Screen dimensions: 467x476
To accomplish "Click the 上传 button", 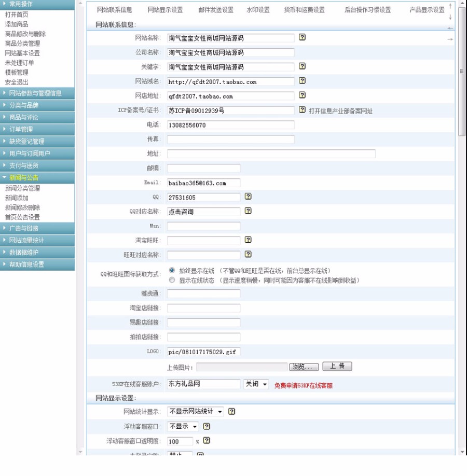I will [x=337, y=366].
